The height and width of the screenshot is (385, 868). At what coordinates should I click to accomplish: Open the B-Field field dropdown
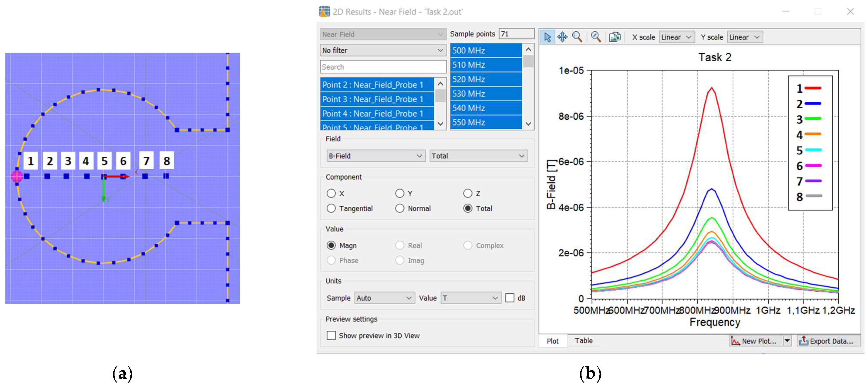(x=376, y=156)
